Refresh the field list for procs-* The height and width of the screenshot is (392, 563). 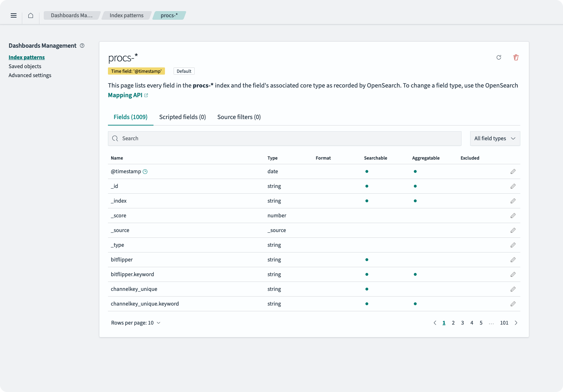(x=498, y=57)
